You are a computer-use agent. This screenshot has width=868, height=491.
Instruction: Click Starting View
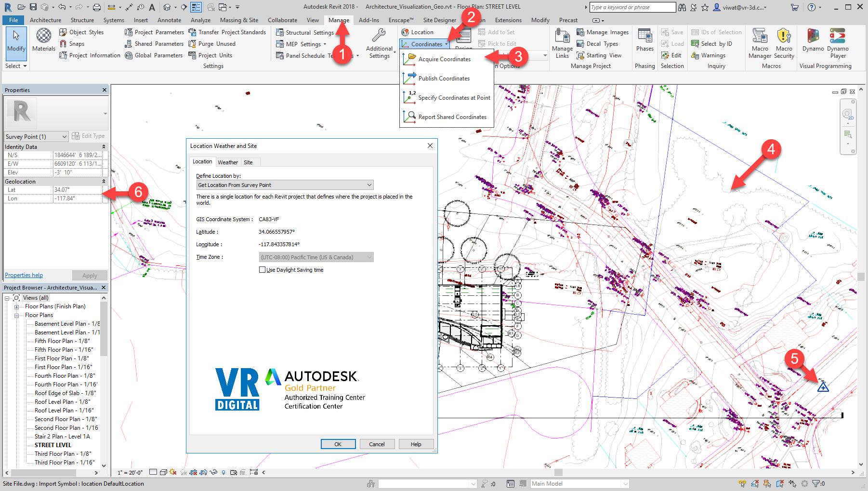click(599, 55)
